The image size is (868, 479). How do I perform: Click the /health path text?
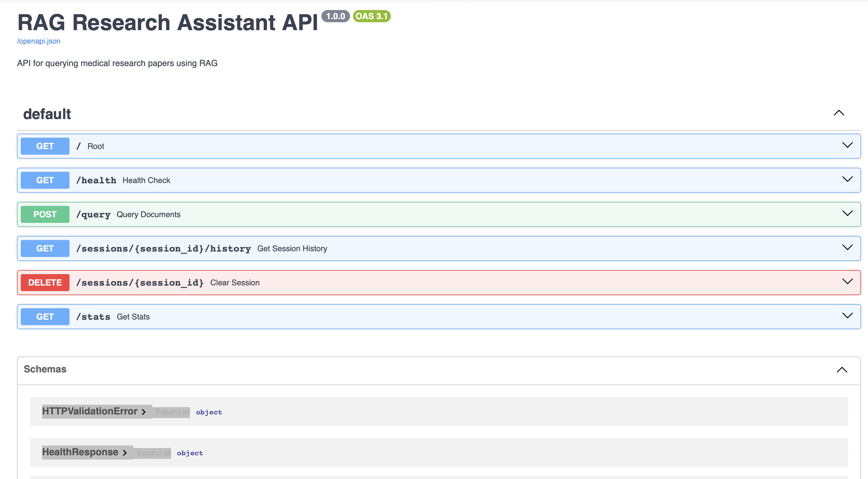pos(96,181)
